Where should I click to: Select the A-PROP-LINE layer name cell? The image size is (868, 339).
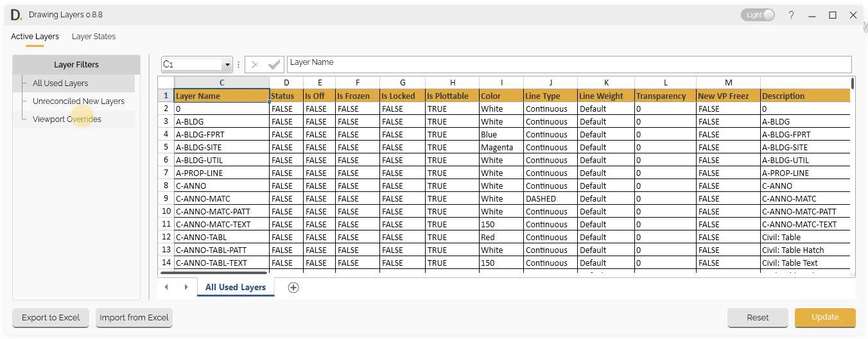(x=221, y=173)
